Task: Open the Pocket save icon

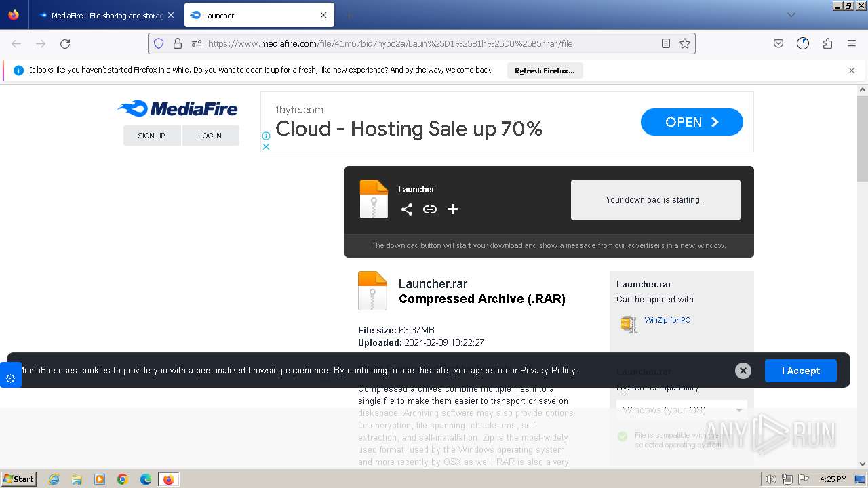Action: click(x=778, y=43)
